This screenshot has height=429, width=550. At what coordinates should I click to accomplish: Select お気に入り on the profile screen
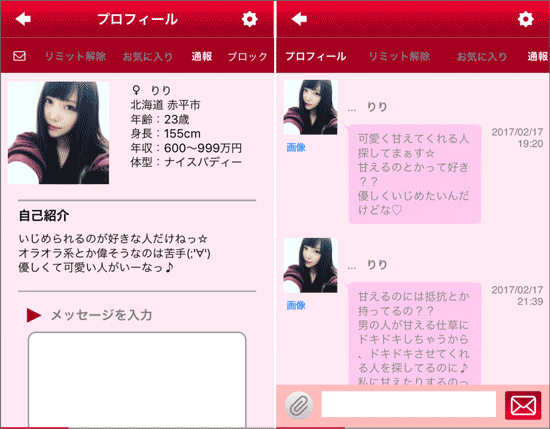tap(148, 56)
